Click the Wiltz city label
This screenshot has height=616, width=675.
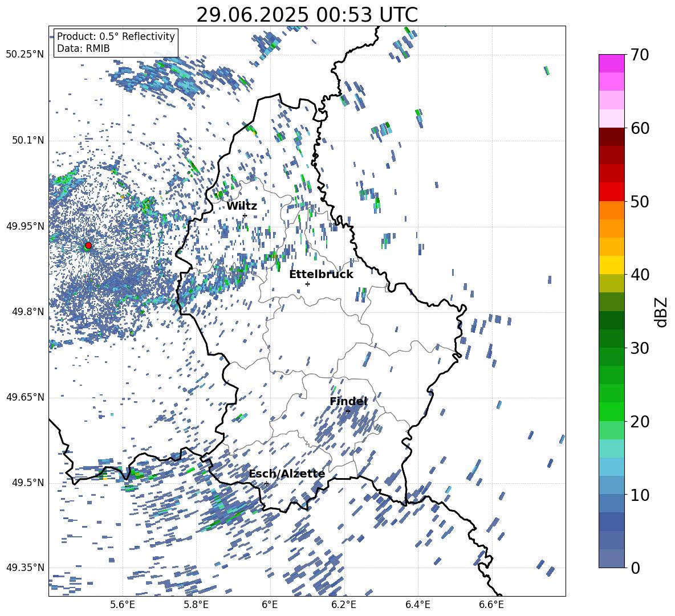pos(242,206)
